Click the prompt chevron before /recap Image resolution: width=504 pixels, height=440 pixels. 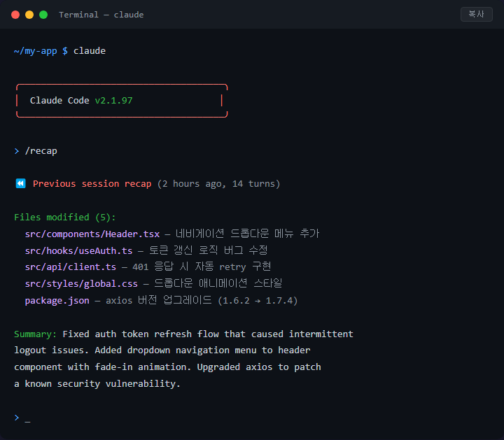17,151
